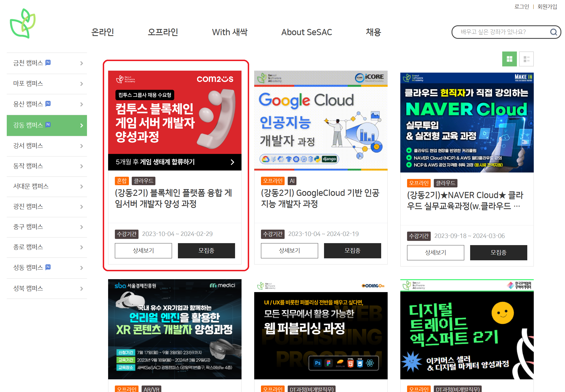Click the new badge next to 성동 캠퍼스
Image resolution: width=565 pixels, height=392 pixels.
pyautogui.click(x=48, y=267)
